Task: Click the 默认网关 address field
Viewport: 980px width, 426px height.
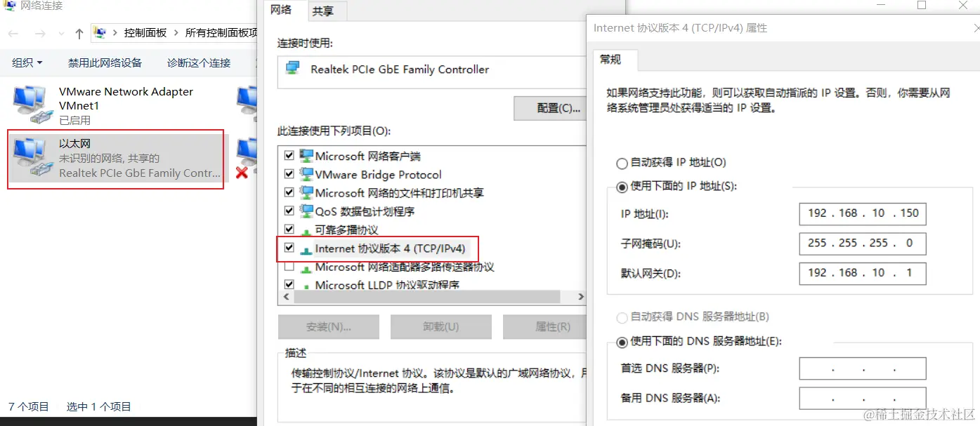Action: pos(862,273)
